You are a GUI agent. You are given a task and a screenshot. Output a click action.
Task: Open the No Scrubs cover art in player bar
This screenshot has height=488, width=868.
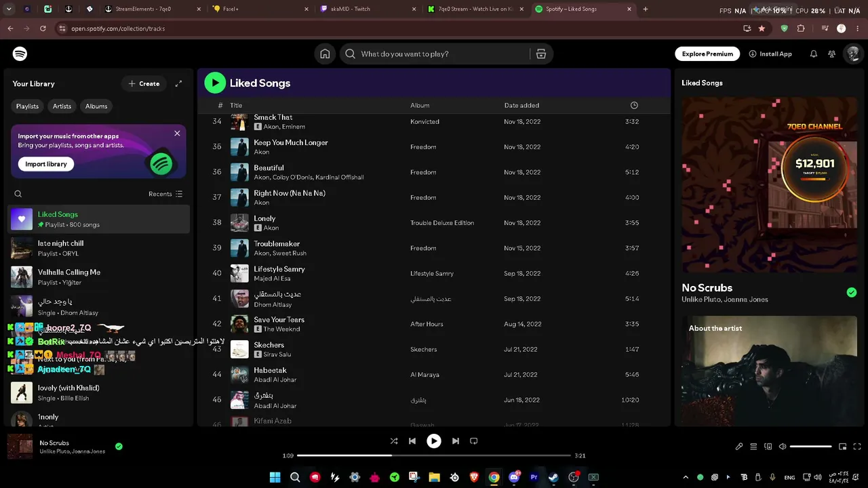click(20, 447)
